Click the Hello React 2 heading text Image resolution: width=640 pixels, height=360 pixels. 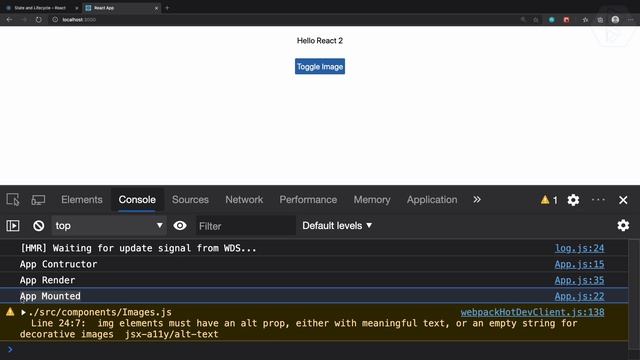pyautogui.click(x=320, y=40)
